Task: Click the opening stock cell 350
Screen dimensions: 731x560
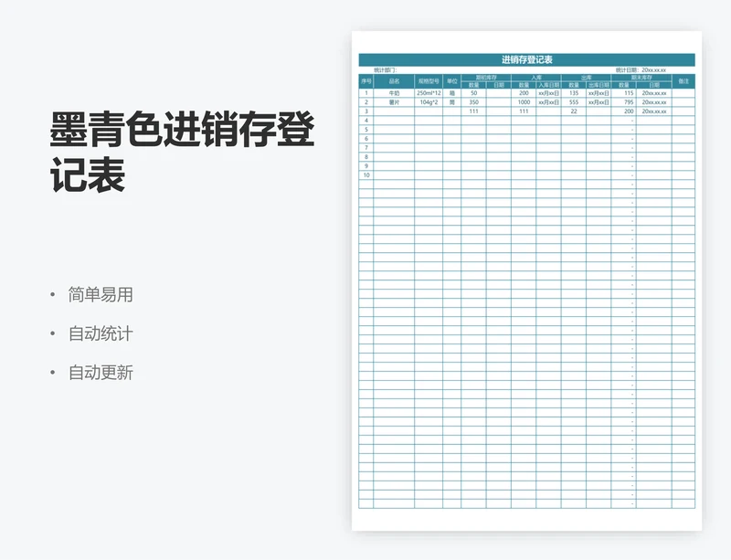Action: [x=473, y=102]
